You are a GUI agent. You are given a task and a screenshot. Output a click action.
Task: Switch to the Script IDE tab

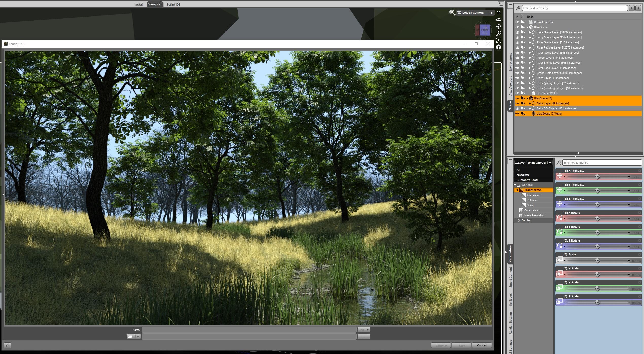pyautogui.click(x=173, y=4)
